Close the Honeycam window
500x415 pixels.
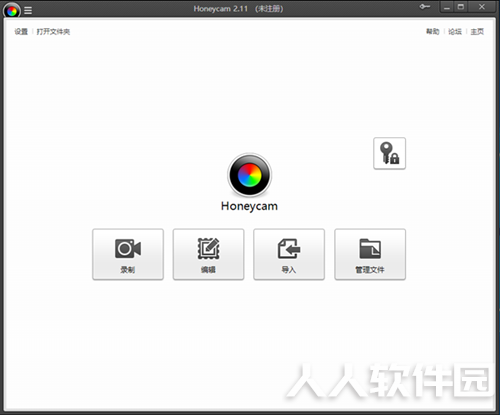coord(482,7)
